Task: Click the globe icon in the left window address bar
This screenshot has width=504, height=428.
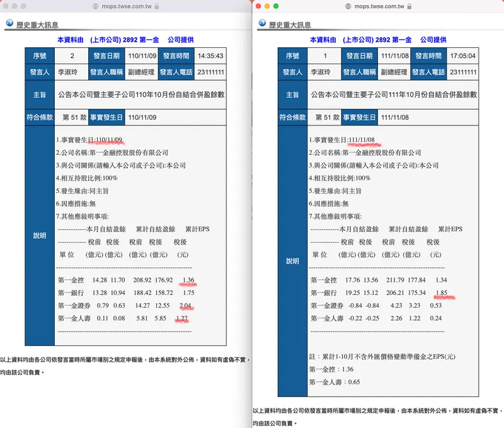Action: tap(95, 6)
